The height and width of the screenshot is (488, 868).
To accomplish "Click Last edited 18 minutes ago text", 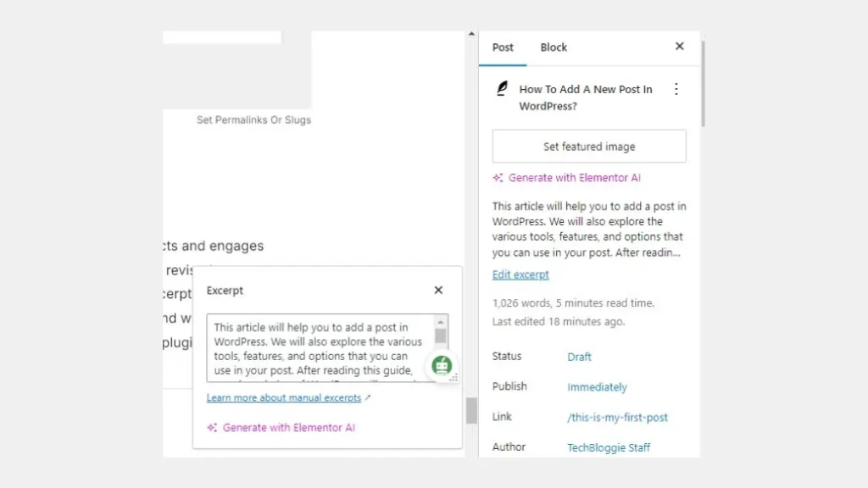I will coord(559,321).
